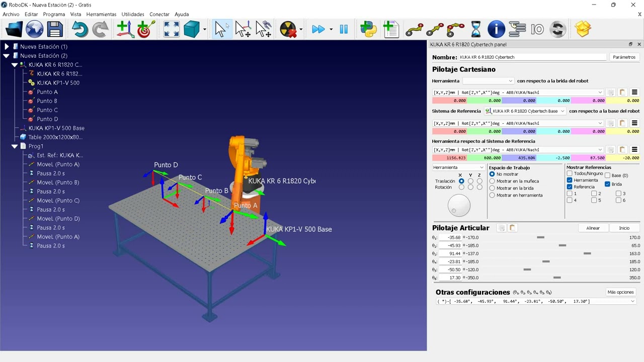Add a Python program
644x362 pixels.
[x=369, y=29]
